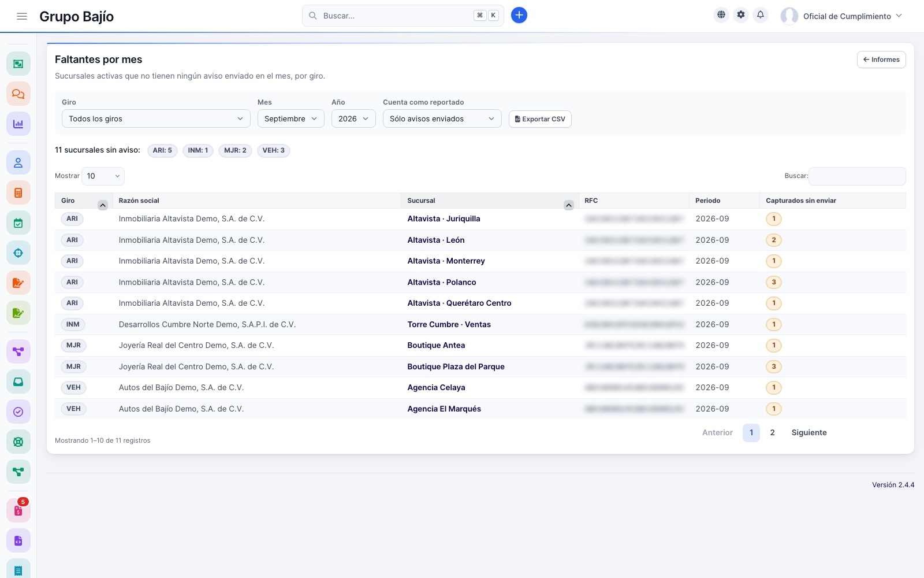Viewport: 924px width, 578px height.
Task: Open the orange calculator sidebar icon
Action: pyautogui.click(x=18, y=193)
